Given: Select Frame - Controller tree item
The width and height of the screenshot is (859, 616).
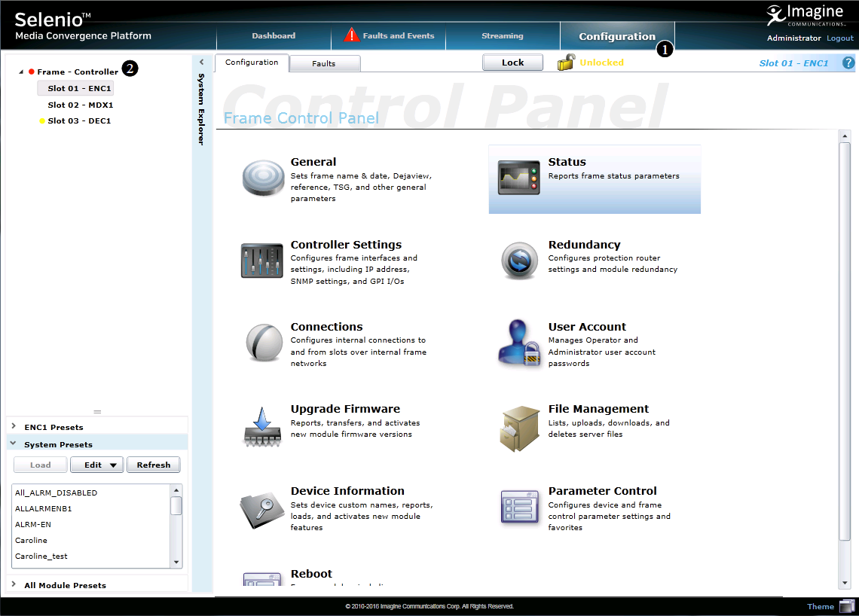Looking at the screenshot, I should coord(78,72).
